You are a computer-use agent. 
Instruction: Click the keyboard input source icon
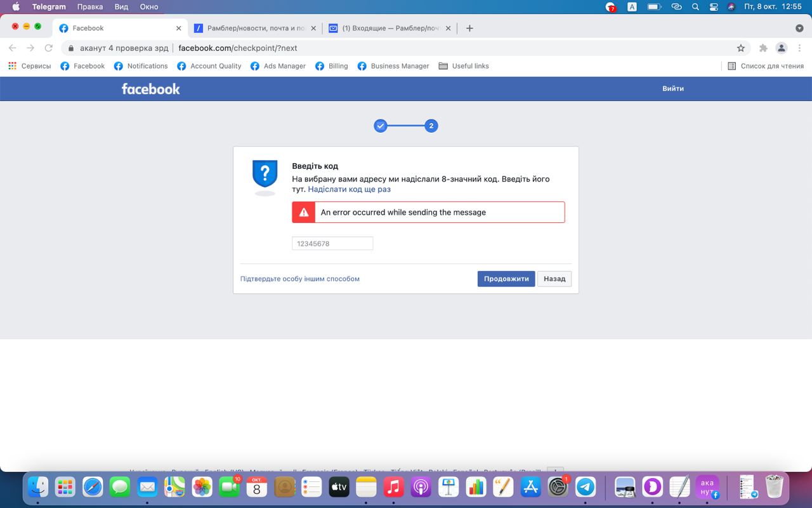[632, 7]
